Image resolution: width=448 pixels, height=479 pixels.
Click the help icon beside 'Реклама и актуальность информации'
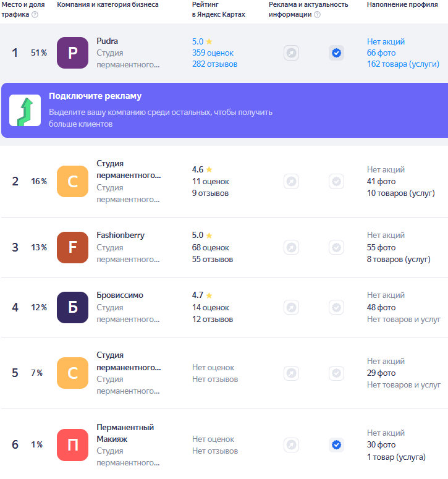[317, 15]
